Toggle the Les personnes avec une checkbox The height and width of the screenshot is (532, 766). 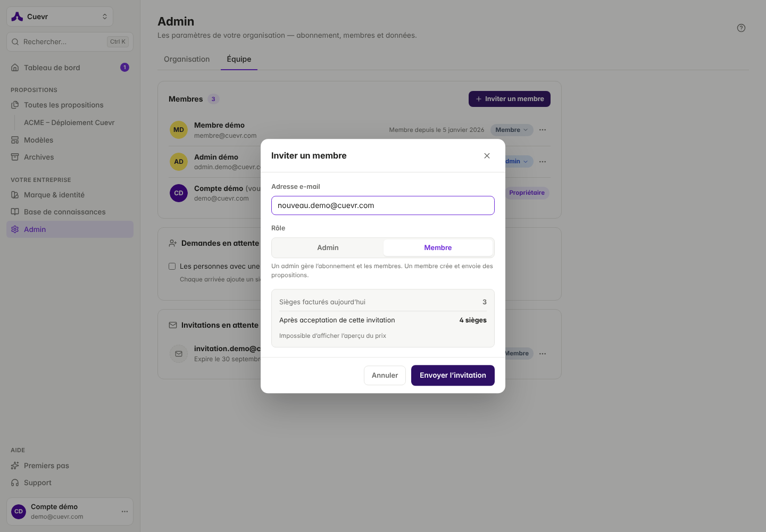(x=172, y=267)
